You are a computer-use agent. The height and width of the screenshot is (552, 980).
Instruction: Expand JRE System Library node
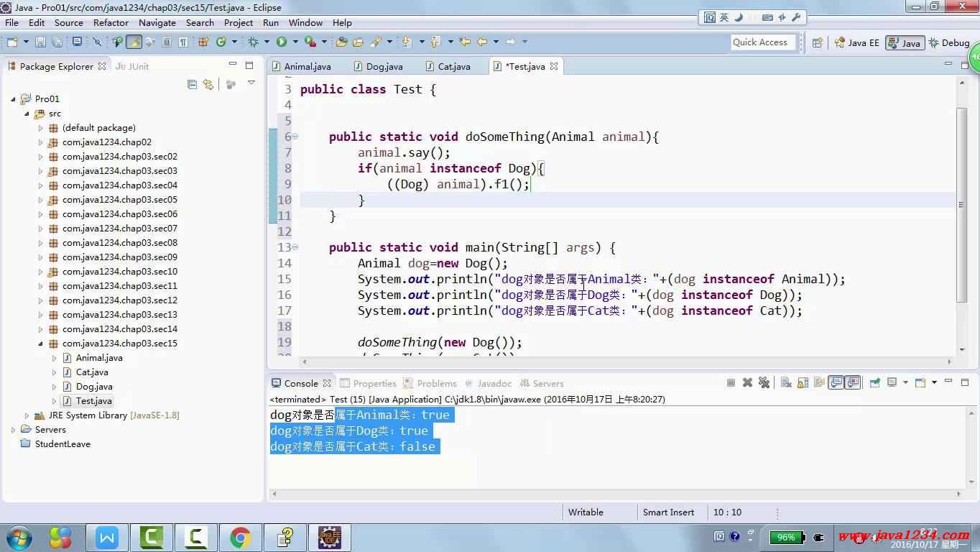tap(27, 415)
